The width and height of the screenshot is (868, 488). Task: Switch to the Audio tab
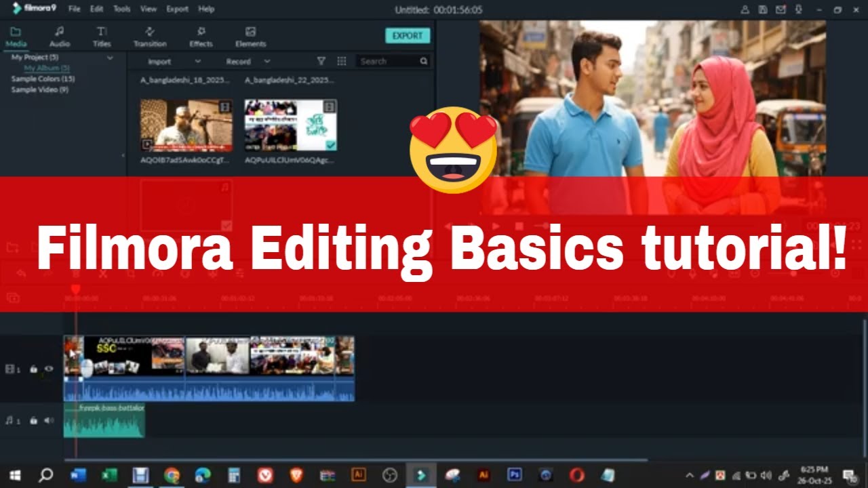click(60, 37)
